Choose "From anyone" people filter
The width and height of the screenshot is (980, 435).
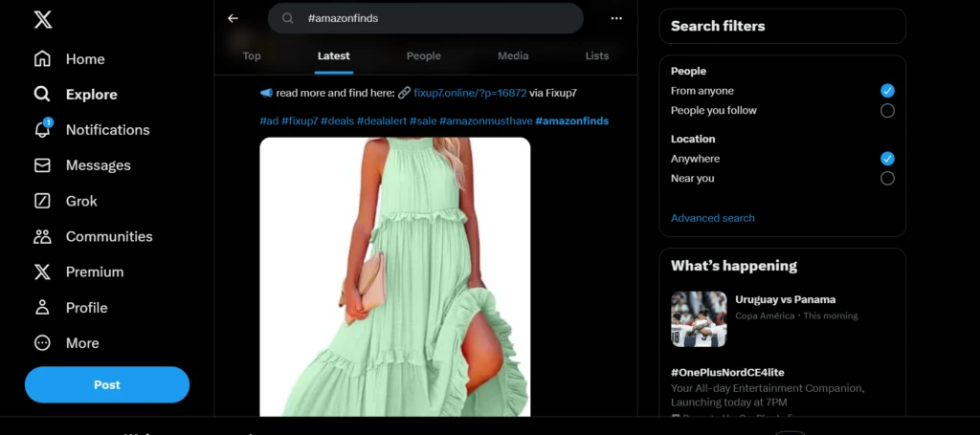[887, 91]
